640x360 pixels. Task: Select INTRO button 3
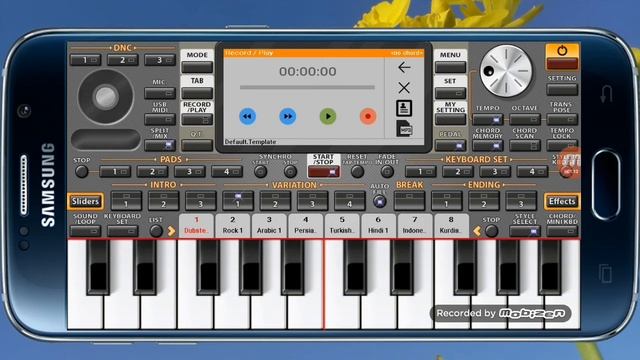pyautogui.click(x=200, y=201)
